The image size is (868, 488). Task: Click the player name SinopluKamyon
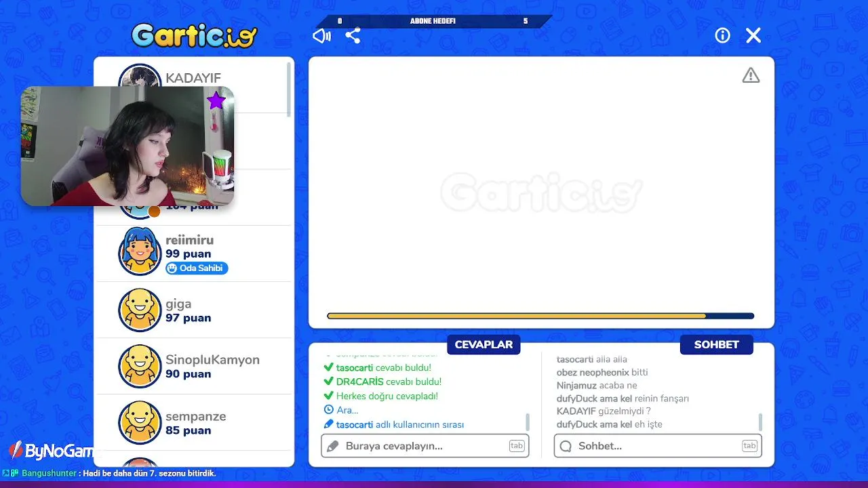tap(213, 360)
